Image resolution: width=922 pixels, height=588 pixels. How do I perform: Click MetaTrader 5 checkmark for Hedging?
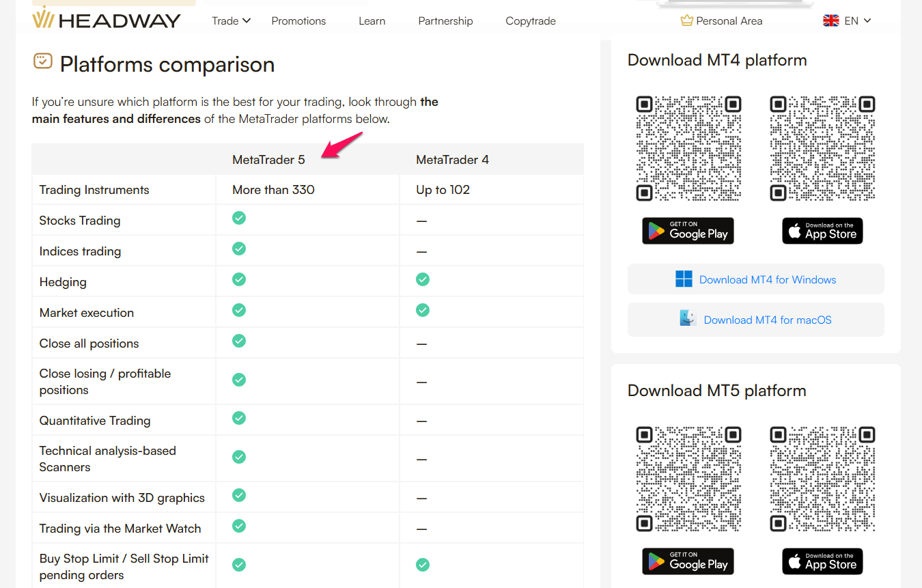click(239, 279)
